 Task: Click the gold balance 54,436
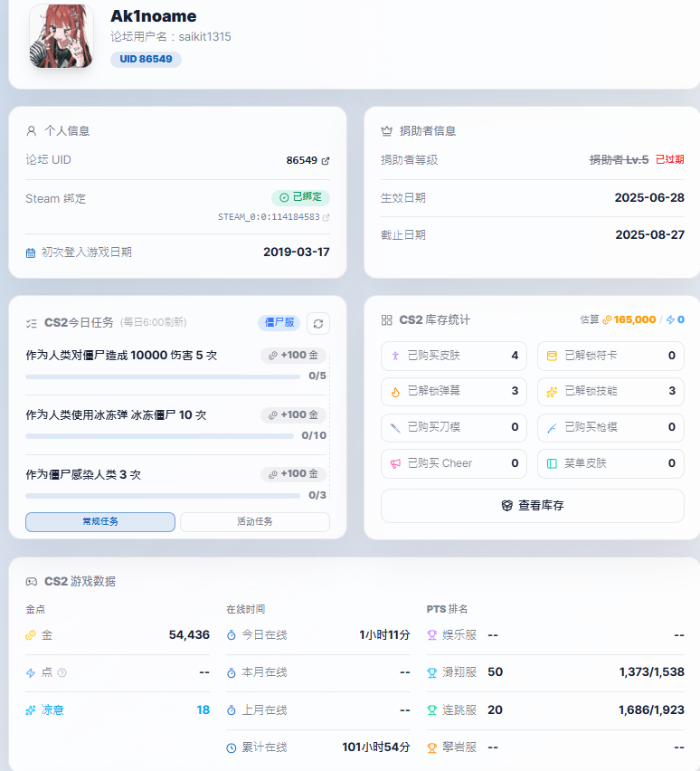click(x=189, y=635)
